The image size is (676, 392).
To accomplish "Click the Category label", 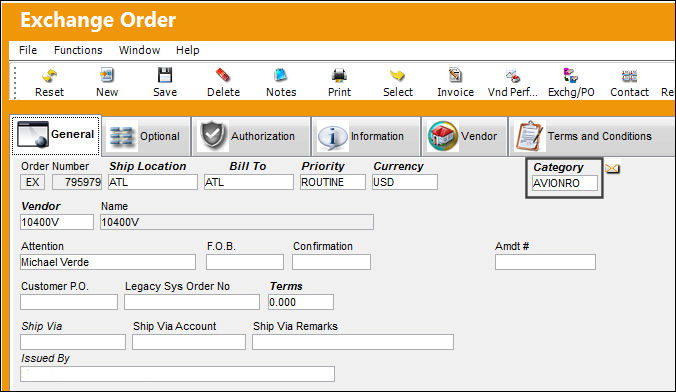I will [558, 167].
